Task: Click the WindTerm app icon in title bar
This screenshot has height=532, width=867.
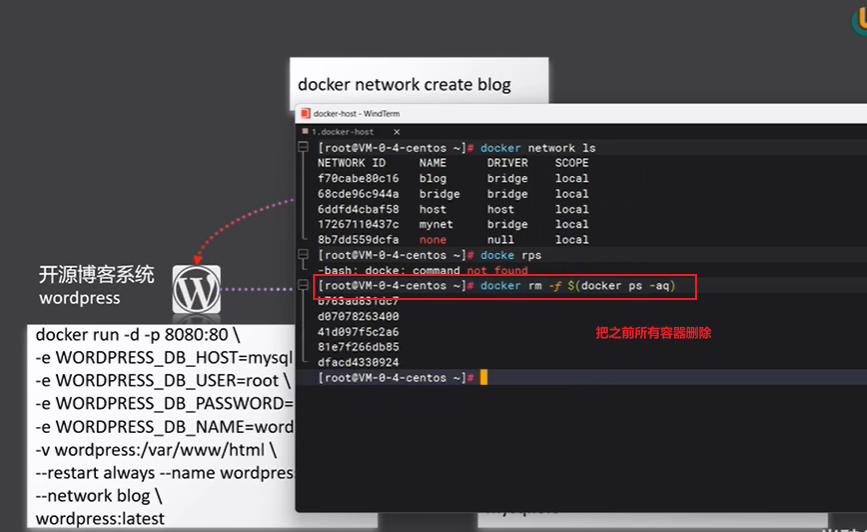Action: (305, 114)
